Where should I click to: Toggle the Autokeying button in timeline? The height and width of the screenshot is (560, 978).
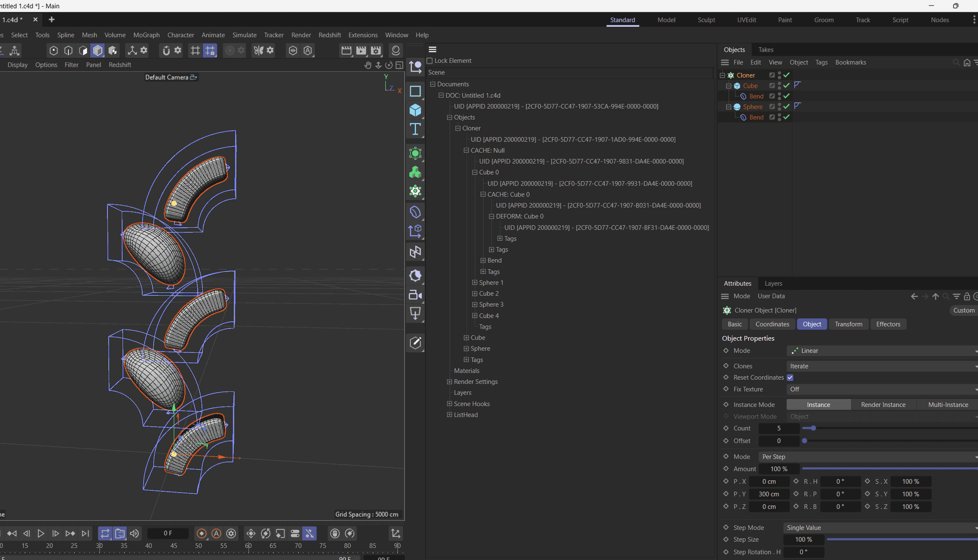point(216,533)
